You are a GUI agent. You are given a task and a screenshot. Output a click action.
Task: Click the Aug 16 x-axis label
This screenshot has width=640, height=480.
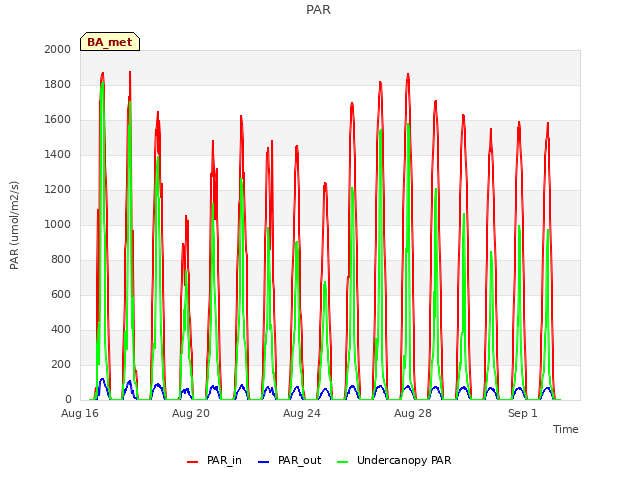(x=80, y=413)
